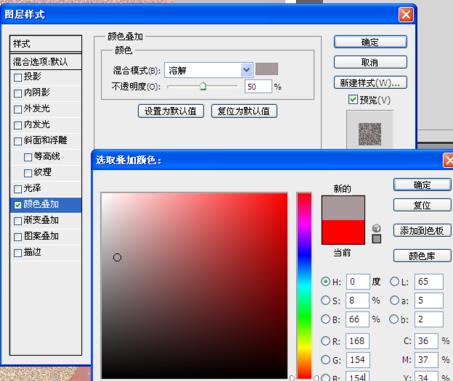Click the S field showing 8
Screen dimensions: 453x381
(x=358, y=301)
